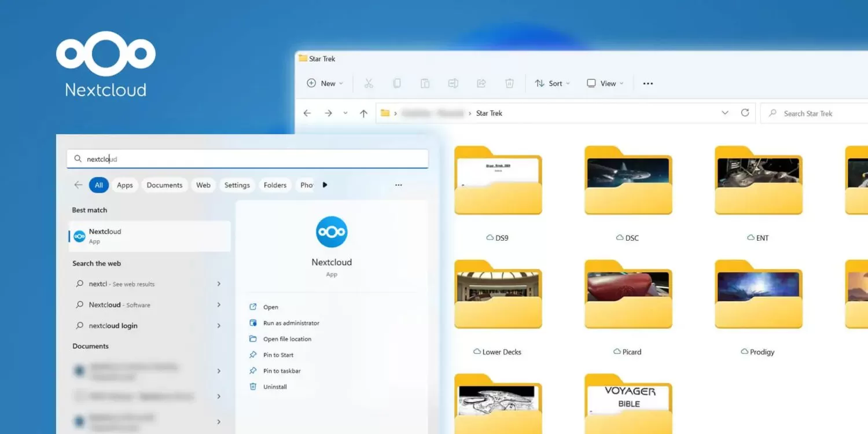This screenshot has height=434, width=868.
Task: Select the Folders filter tab
Action: (x=275, y=185)
